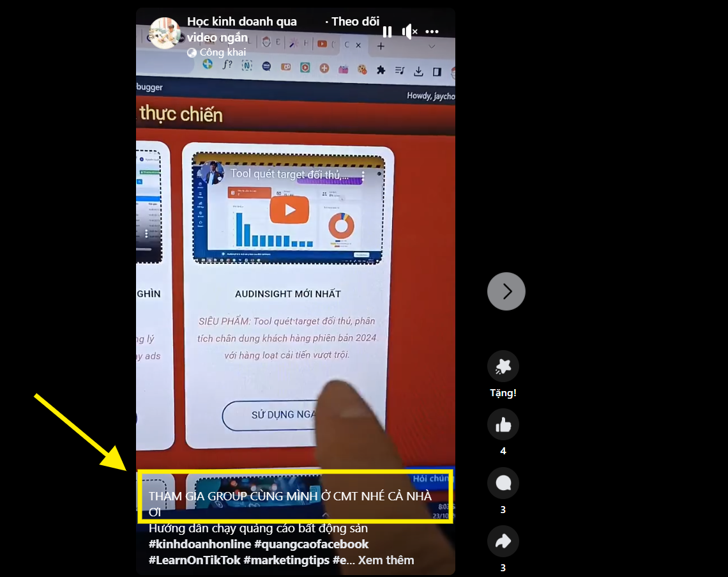Screen dimensions: 728x577
Task: Click the Công khai globe privacy icon
Action: tap(192, 52)
